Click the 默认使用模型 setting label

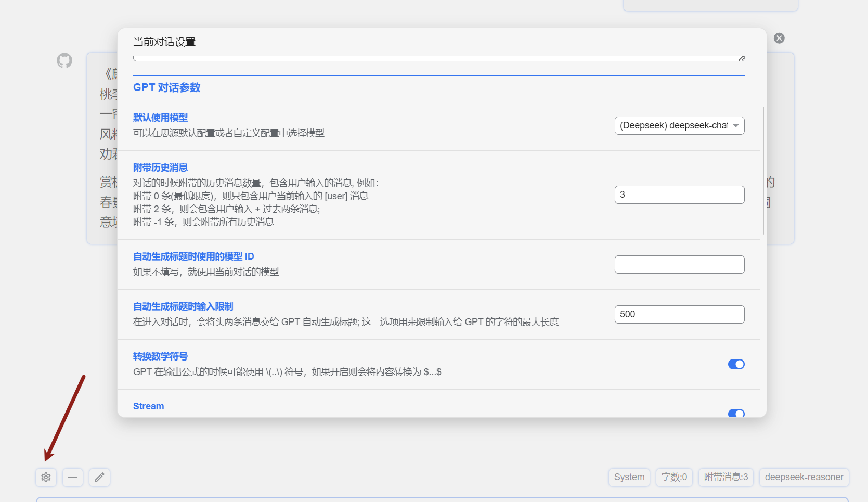click(x=160, y=118)
